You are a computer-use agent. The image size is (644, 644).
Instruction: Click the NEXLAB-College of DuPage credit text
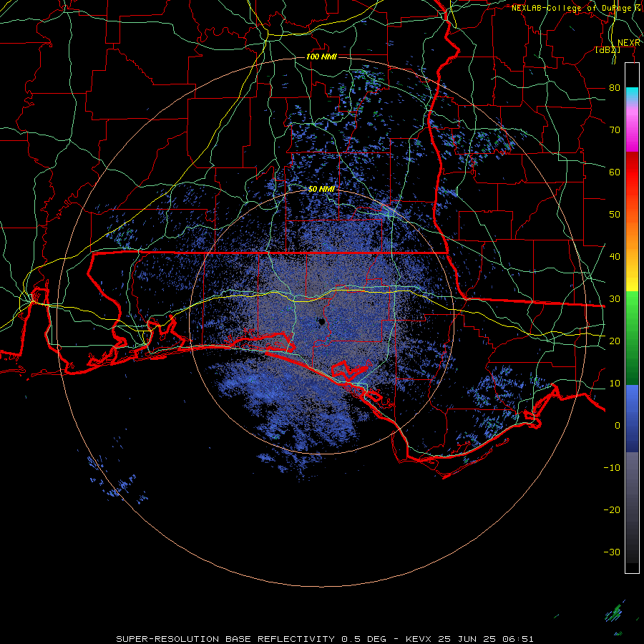pyautogui.click(x=575, y=8)
